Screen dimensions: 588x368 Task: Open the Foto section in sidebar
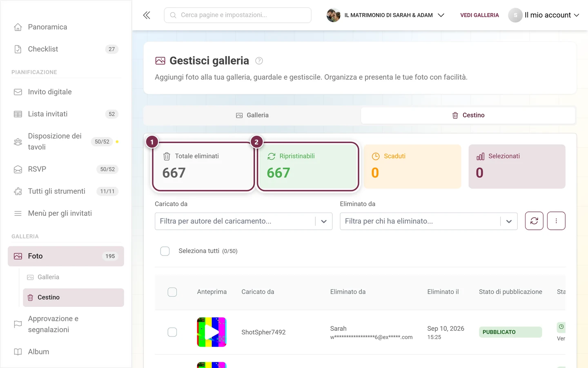66,256
